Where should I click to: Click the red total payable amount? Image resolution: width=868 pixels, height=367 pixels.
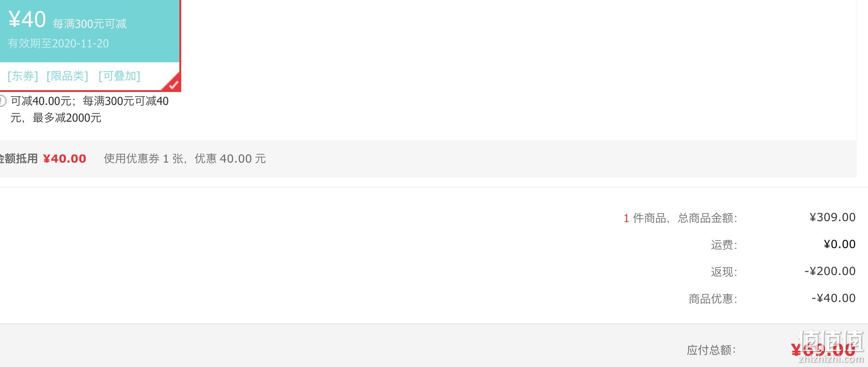click(823, 350)
